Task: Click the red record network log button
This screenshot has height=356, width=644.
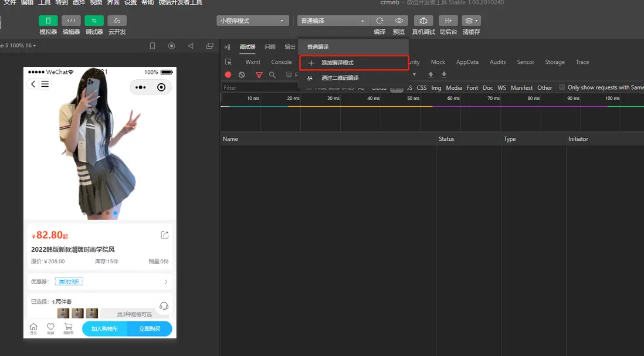Action: coord(228,75)
